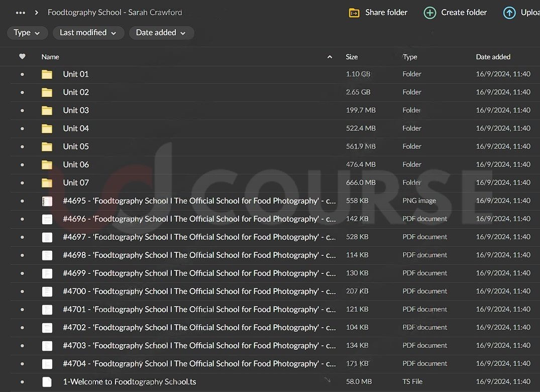The height and width of the screenshot is (392, 540).
Task: Click the Share folder icon
Action: pyautogui.click(x=354, y=13)
